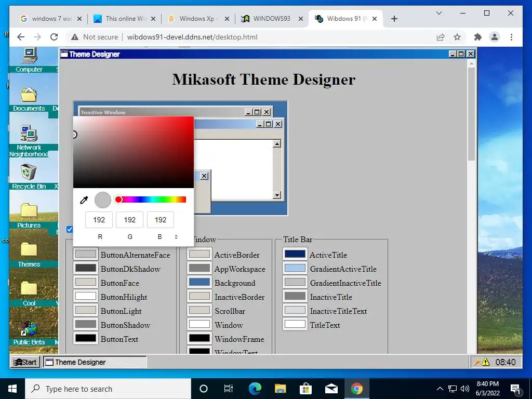Open Chrome profile avatar
Screen dimensions: 532x399
point(495,37)
